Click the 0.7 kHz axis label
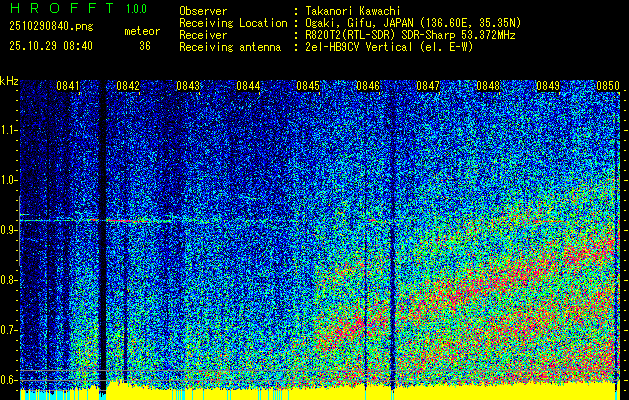Screen dimensions: 629x400 point(7,330)
